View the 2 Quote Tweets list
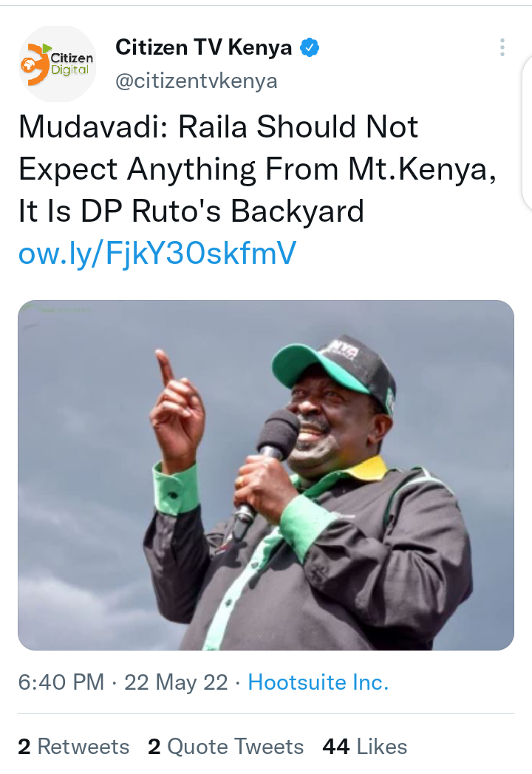Image resolution: width=532 pixels, height=774 pixels. [225, 747]
